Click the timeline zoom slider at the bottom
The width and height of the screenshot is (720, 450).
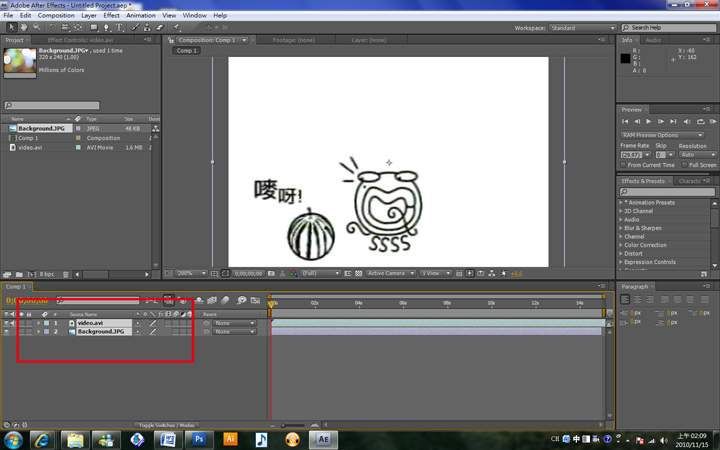294,425
